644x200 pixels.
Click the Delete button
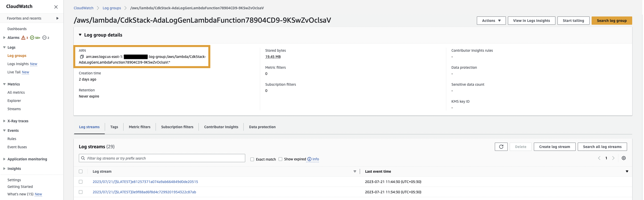pyautogui.click(x=520, y=147)
